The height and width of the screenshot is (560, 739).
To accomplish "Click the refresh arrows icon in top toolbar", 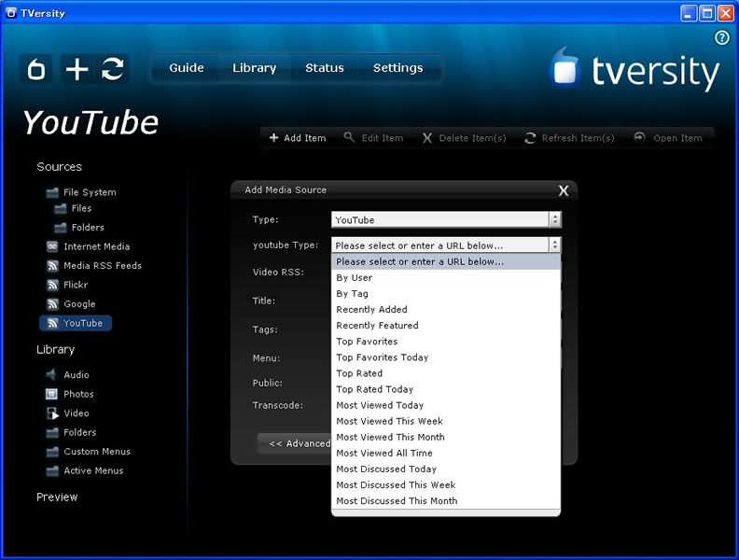I will (113, 69).
